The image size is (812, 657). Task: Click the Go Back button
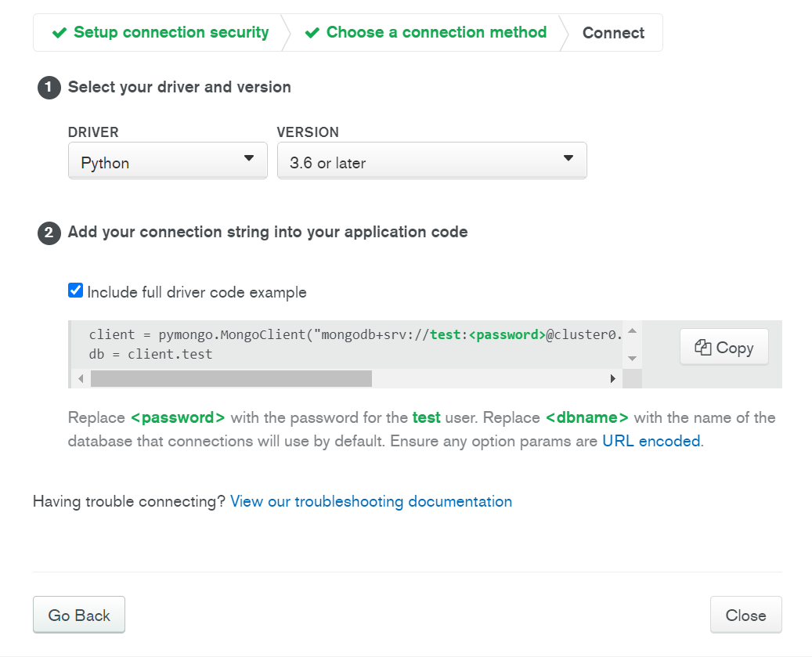(79, 615)
